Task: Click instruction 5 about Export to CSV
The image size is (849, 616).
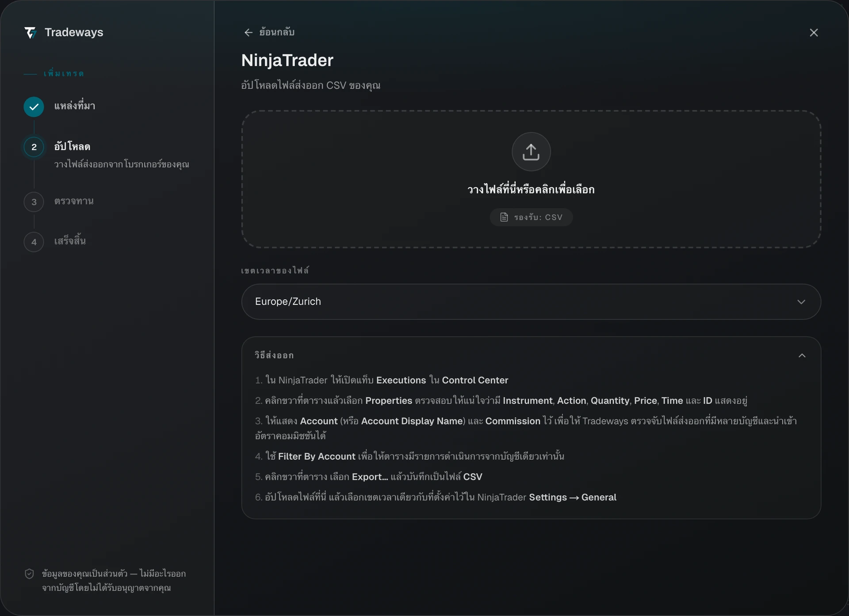Action: pyautogui.click(x=369, y=476)
